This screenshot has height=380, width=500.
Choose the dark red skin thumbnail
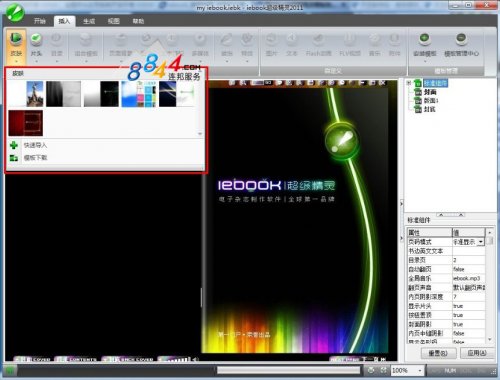[x=26, y=123]
